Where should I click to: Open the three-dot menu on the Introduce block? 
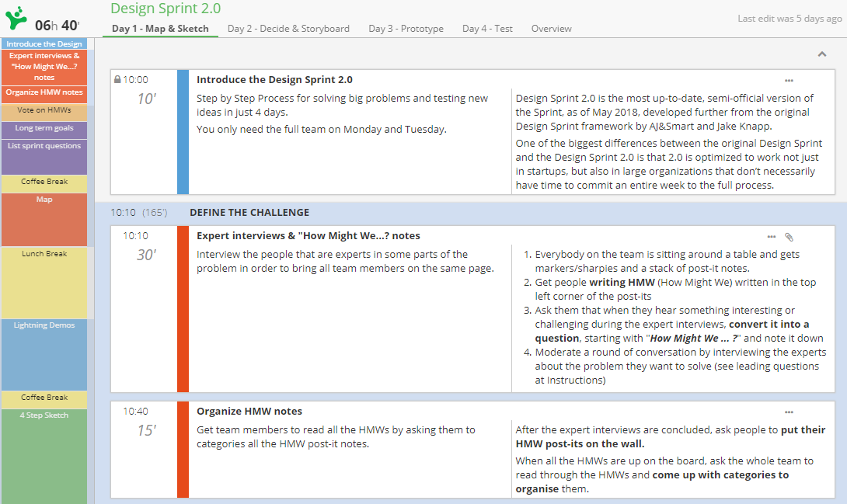(789, 81)
